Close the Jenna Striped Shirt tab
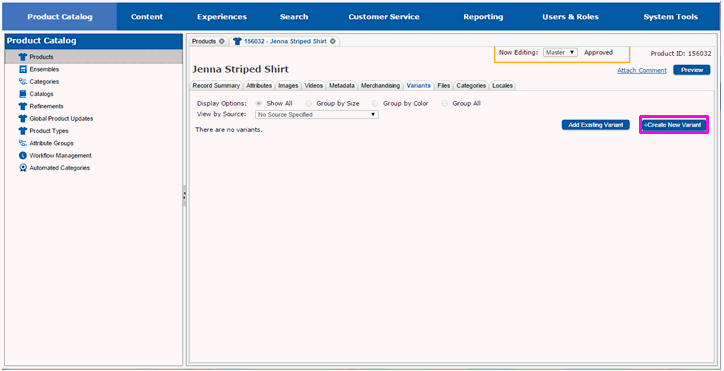This screenshot has width=724, height=371. 332,41
